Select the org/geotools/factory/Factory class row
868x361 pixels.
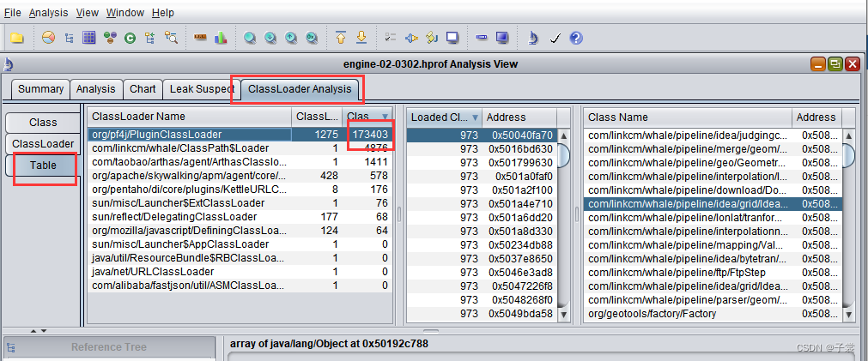[713, 314]
